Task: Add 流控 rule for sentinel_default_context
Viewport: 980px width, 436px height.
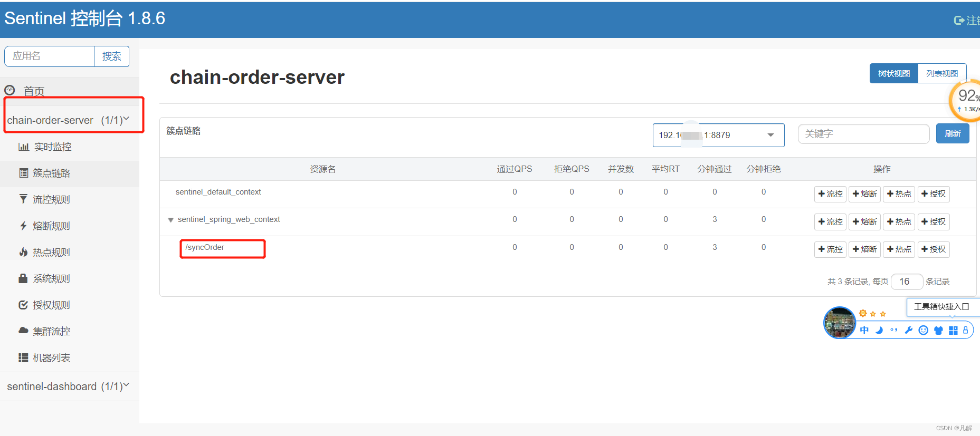Action: (831, 194)
